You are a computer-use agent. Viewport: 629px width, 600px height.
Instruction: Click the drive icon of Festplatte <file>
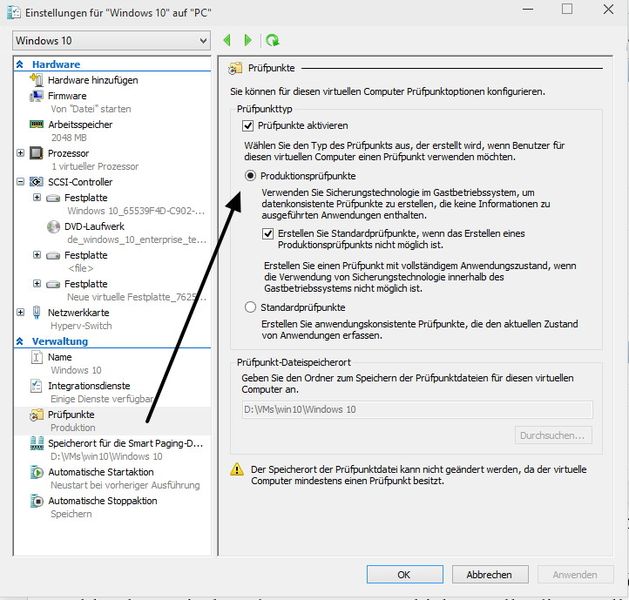[53, 255]
